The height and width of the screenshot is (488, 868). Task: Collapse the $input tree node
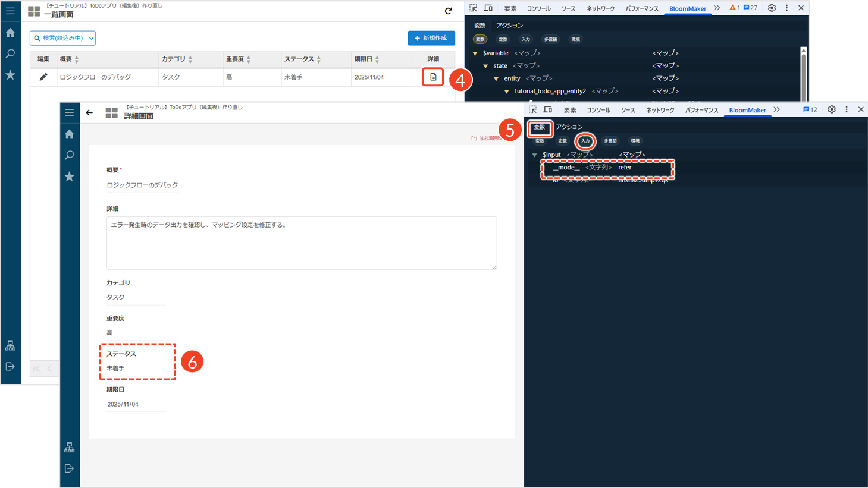coord(534,155)
